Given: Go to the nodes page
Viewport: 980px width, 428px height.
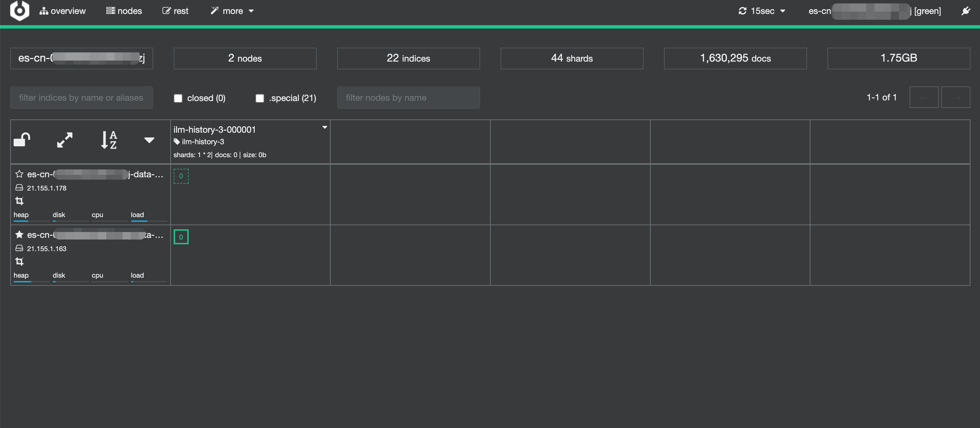Looking at the screenshot, I should point(124,11).
